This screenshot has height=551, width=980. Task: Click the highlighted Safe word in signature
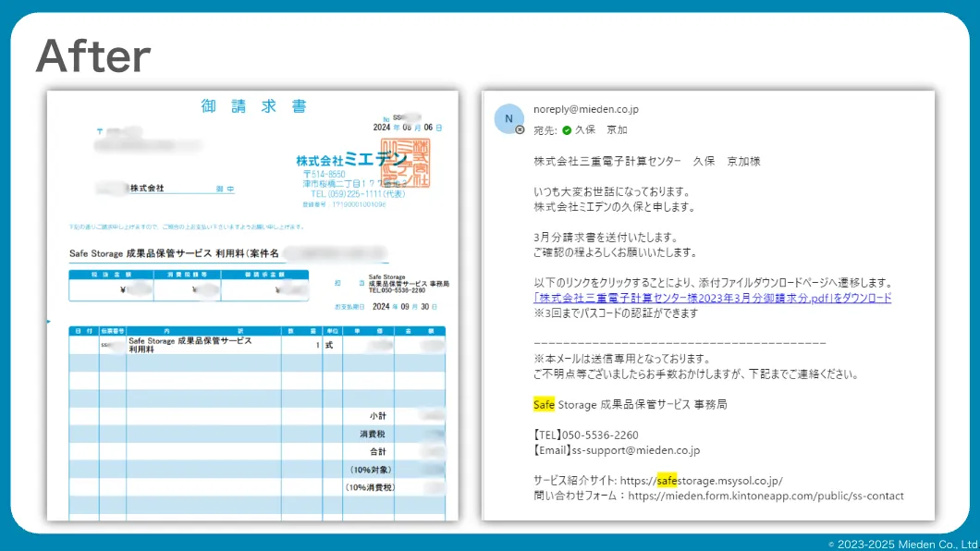[x=544, y=404]
